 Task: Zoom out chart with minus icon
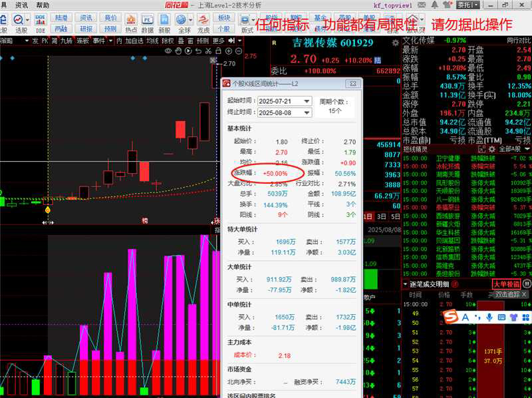pyautogui.click(x=239, y=51)
